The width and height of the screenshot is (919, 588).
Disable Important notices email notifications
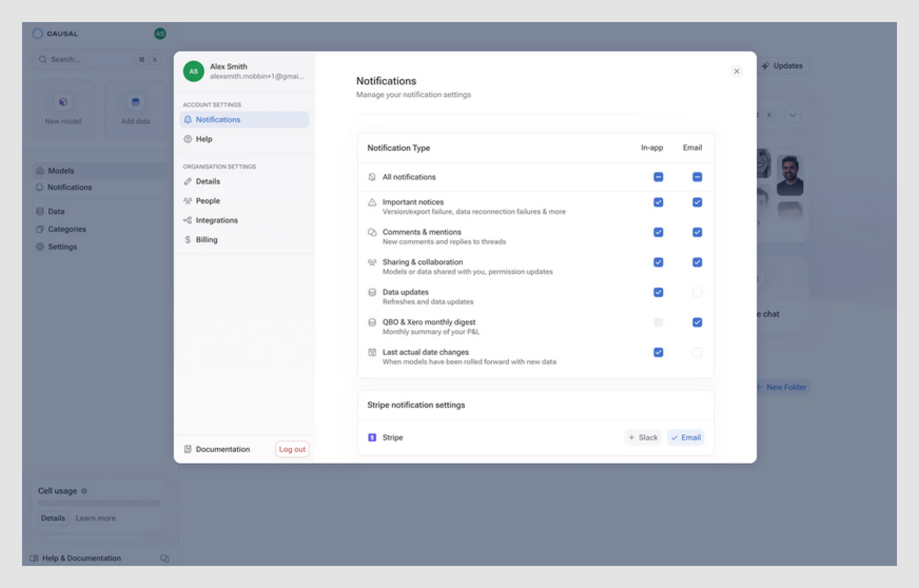click(697, 202)
